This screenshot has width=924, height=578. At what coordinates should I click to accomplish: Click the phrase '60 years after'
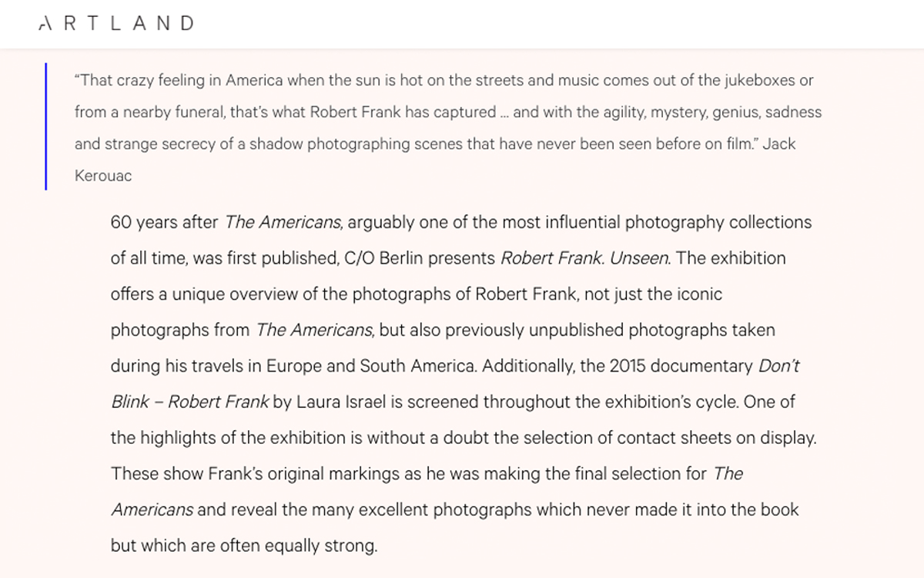click(165, 223)
